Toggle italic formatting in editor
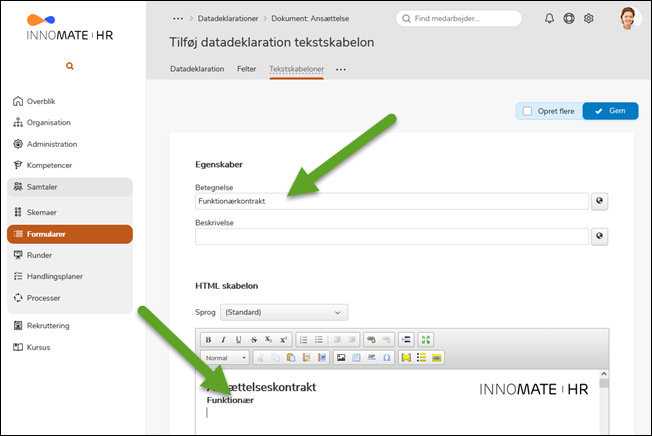This screenshot has width=652, height=436. tap(222, 340)
